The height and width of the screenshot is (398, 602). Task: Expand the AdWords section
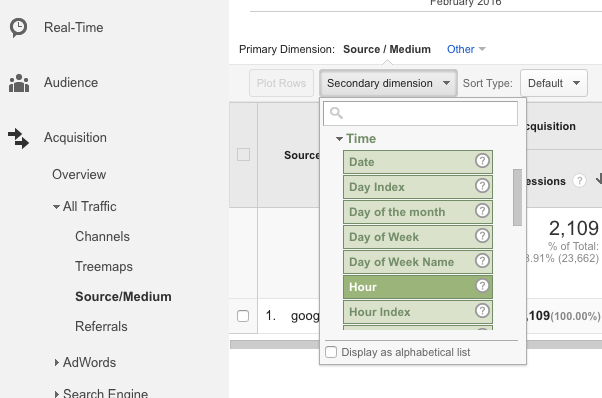tap(56, 362)
